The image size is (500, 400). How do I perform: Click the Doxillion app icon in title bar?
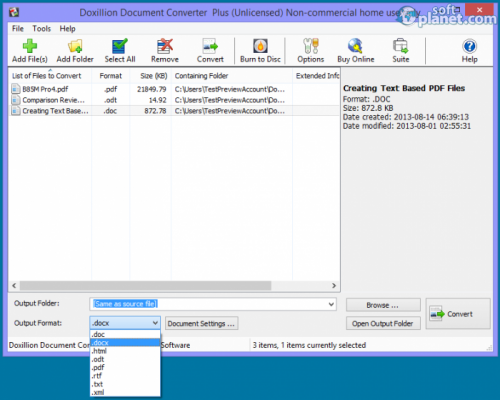14,12
